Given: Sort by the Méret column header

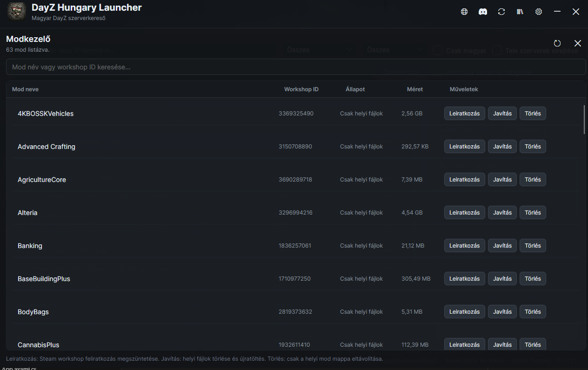Looking at the screenshot, I should tap(415, 89).
